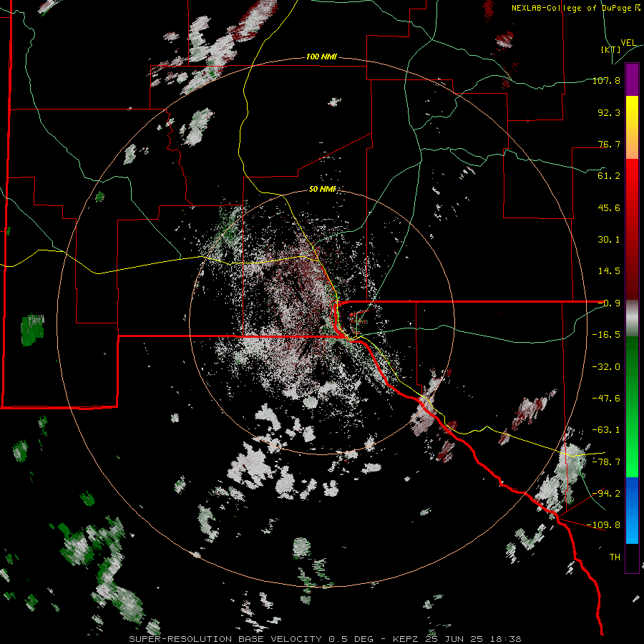
Task: Click the 50 NMI range ring label
Action: point(323,189)
